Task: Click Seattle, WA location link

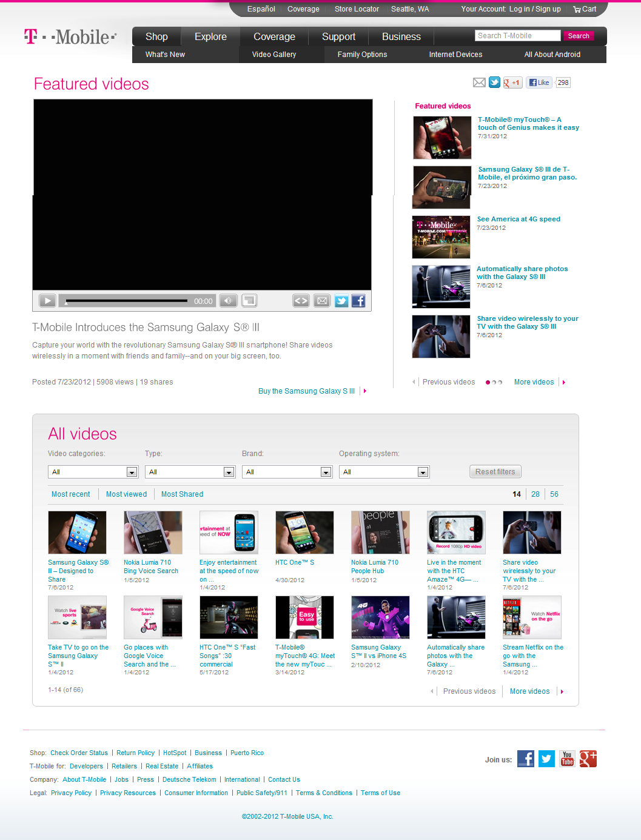Action: click(x=410, y=9)
